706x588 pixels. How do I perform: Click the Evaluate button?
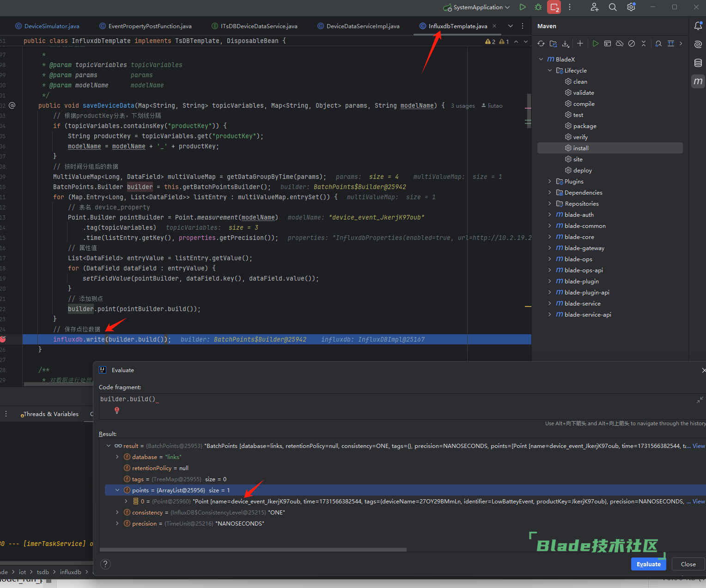(649, 564)
